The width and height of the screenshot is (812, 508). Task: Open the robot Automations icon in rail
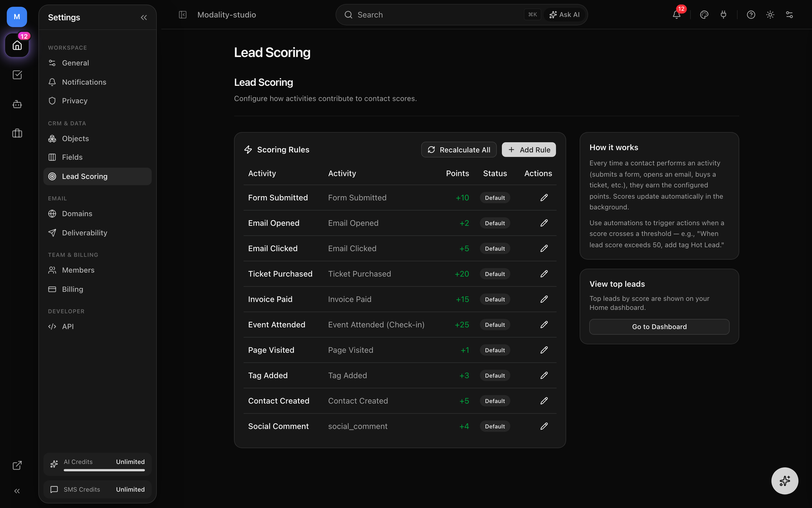tap(17, 104)
